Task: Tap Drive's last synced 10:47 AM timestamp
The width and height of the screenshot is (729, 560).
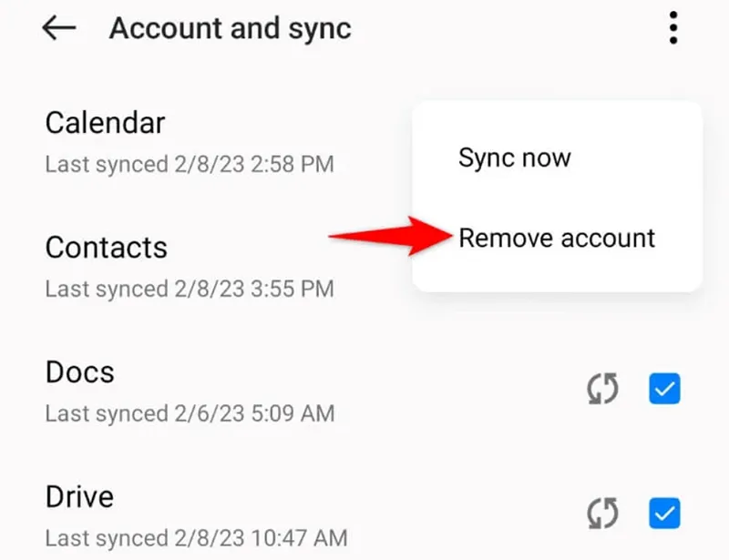Action: point(196,538)
